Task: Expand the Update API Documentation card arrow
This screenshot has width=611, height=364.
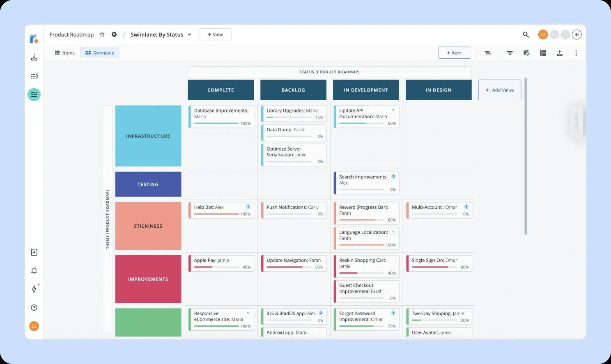Action: (x=393, y=110)
